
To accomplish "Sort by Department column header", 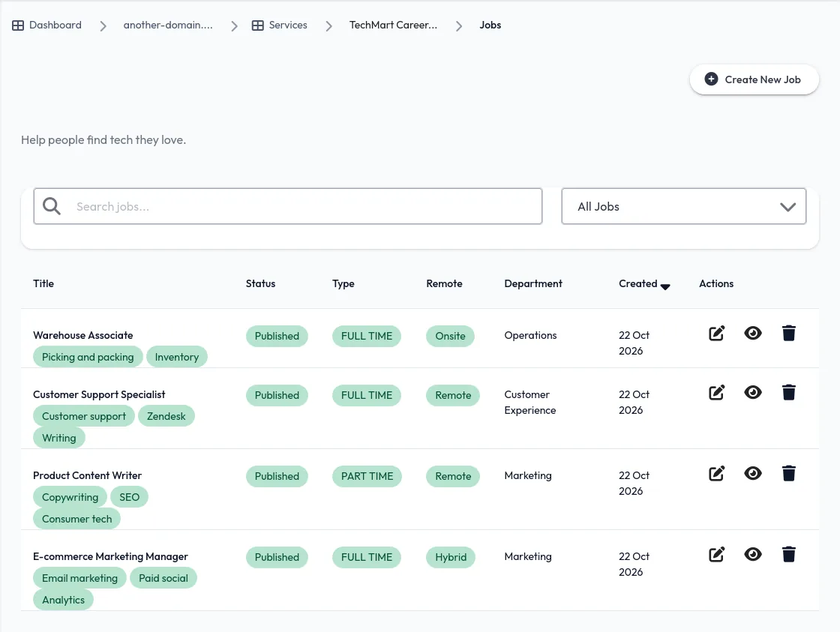I will (x=533, y=284).
